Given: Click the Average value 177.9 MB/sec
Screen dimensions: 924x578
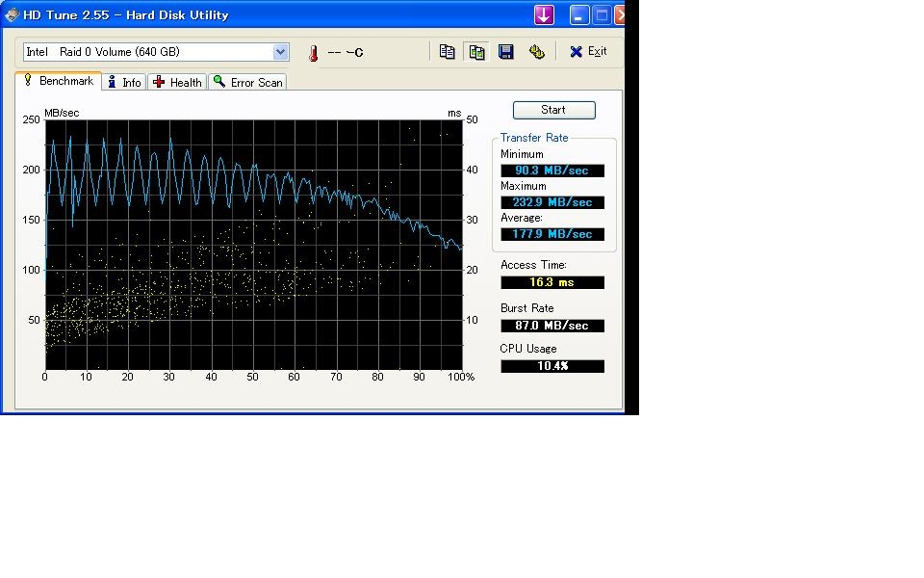Looking at the screenshot, I should click(x=552, y=234).
